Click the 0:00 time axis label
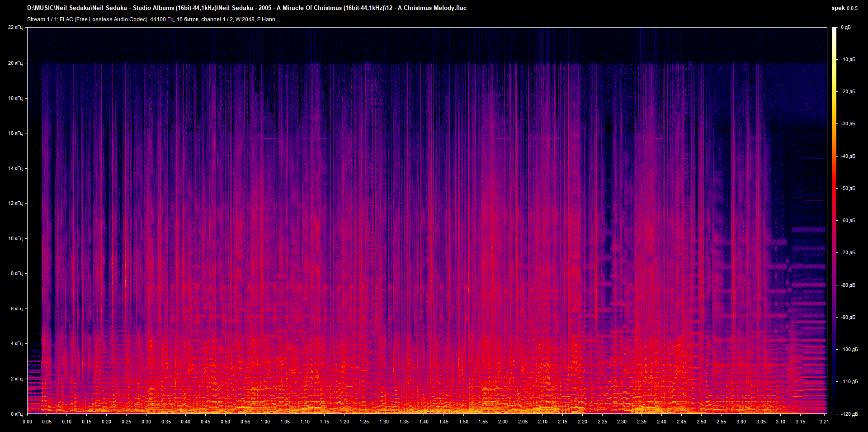The width and height of the screenshot is (868, 432). click(27, 422)
